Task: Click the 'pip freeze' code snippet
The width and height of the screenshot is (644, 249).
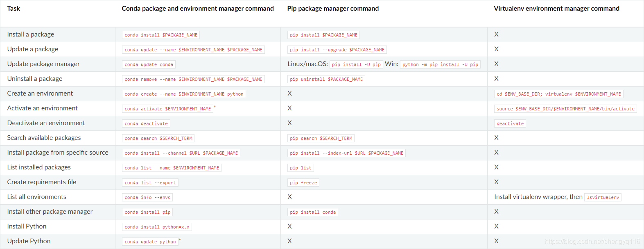Action: point(303,183)
